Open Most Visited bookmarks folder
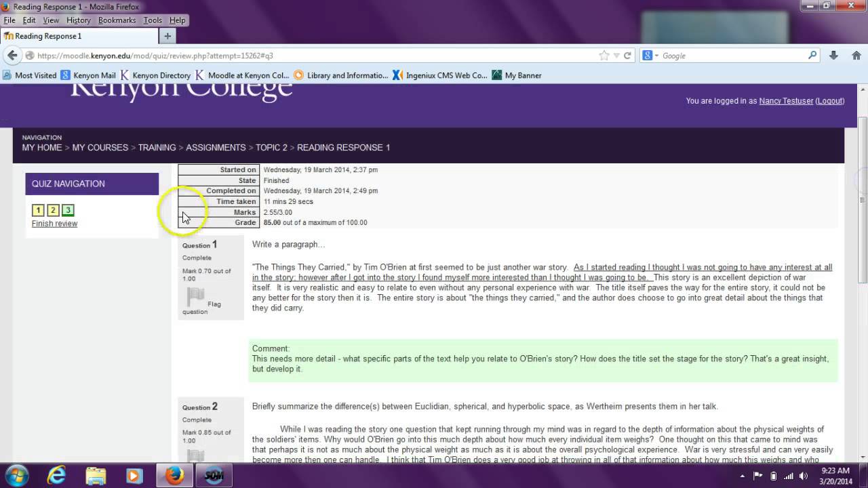Screen dimensions: 868x488 coord(30,75)
